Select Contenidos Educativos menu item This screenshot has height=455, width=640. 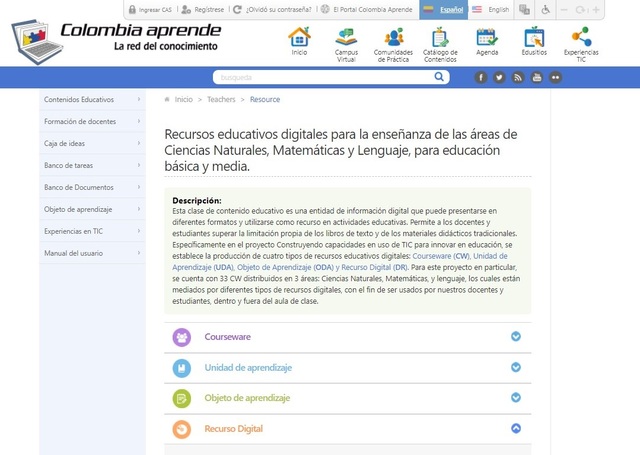tap(92, 99)
